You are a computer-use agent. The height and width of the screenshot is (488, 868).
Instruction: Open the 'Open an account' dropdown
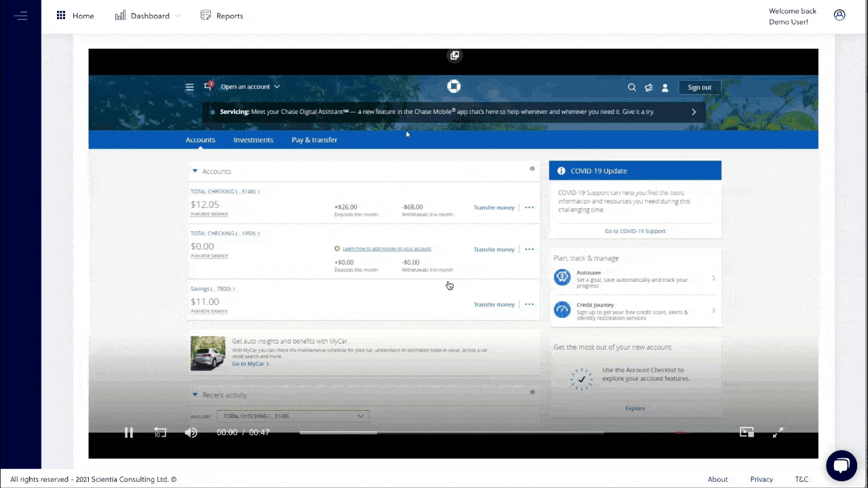click(250, 87)
